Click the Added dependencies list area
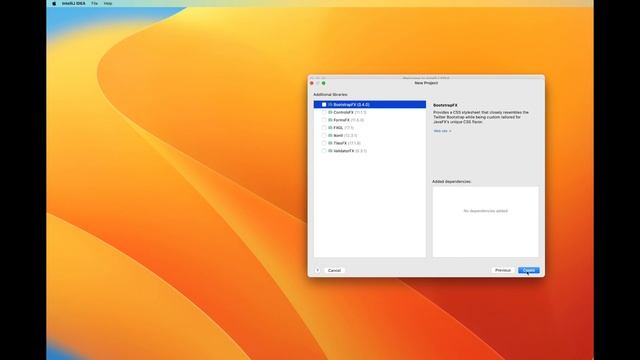Viewport: 640px width, 360px height. tap(485, 222)
